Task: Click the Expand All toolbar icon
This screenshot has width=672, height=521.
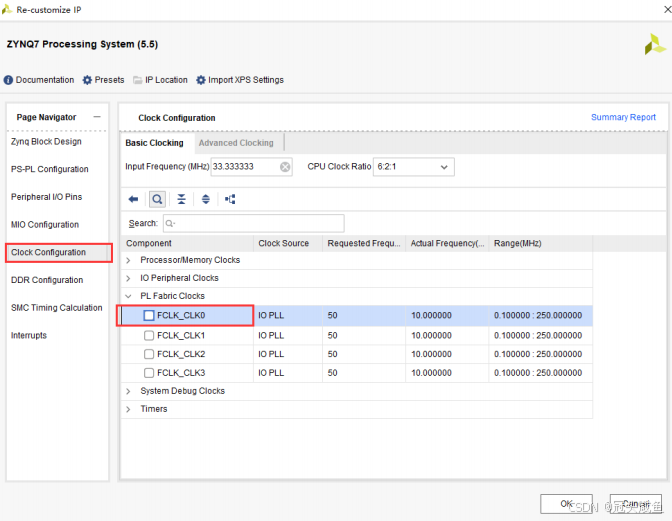Action: (206, 199)
